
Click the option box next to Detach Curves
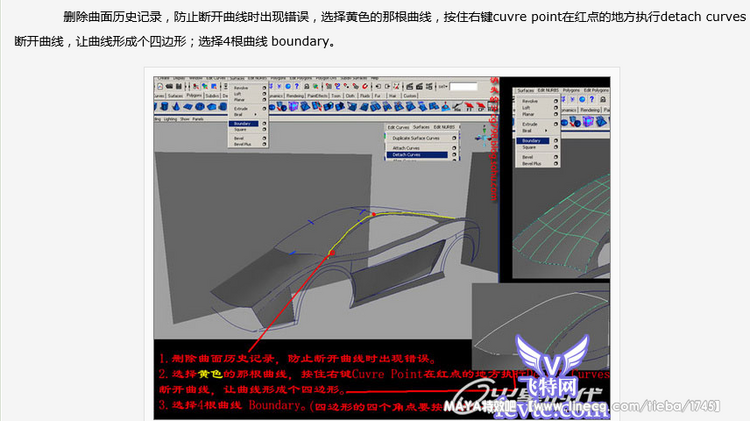(x=454, y=155)
